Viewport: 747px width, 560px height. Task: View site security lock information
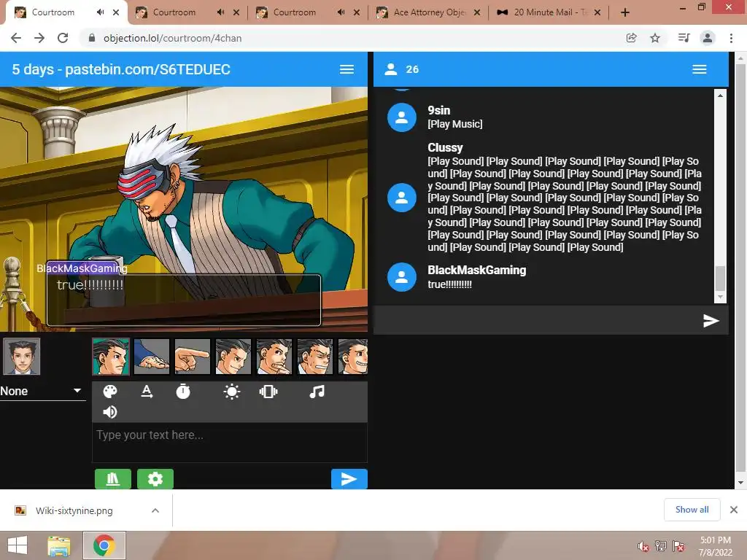pyautogui.click(x=92, y=38)
